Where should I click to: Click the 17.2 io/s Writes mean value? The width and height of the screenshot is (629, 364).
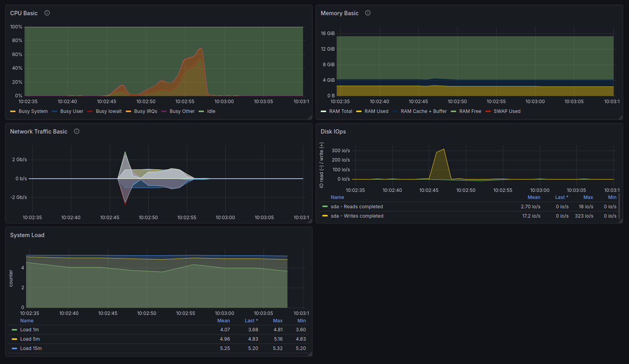(531, 216)
